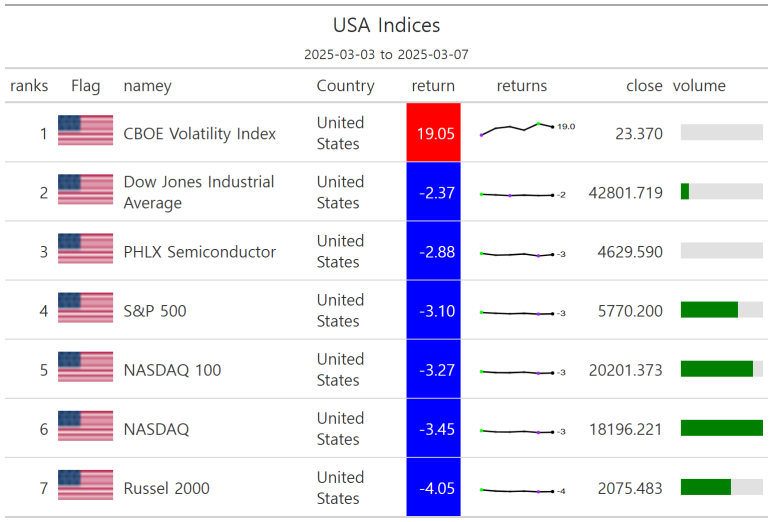Click rank number 1
Screen dimensions: 773x522
pyautogui.click(x=44, y=134)
